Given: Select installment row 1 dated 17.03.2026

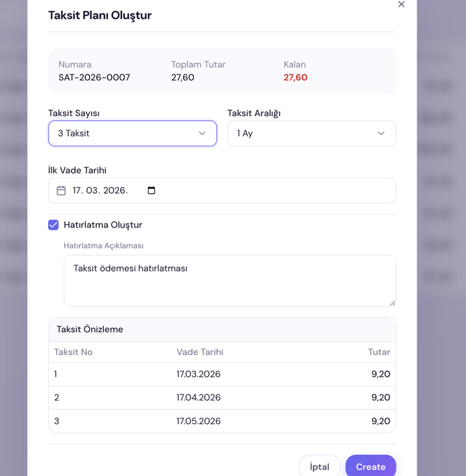Looking at the screenshot, I should (x=222, y=374).
